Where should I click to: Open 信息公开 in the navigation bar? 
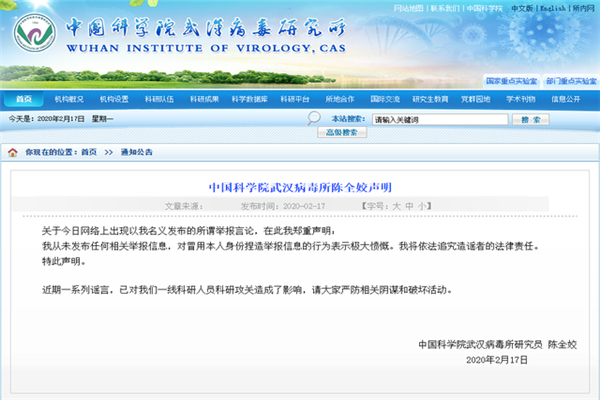tap(565, 99)
